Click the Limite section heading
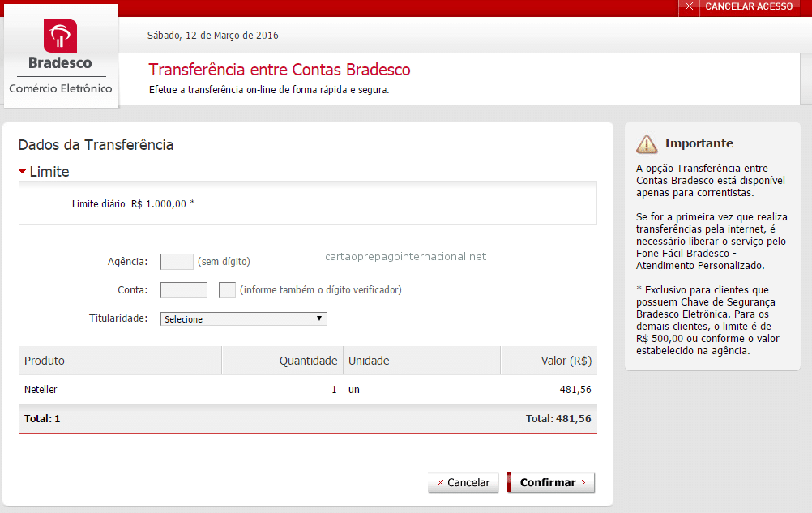 [x=49, y=171]
